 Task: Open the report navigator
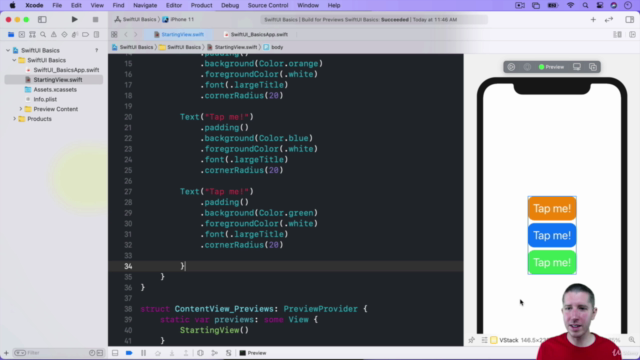(96, 35)
